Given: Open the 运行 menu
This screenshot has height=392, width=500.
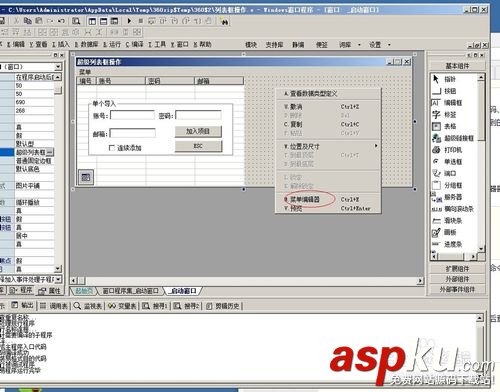Looking at the screenshot, I should [x=111, y=44].
